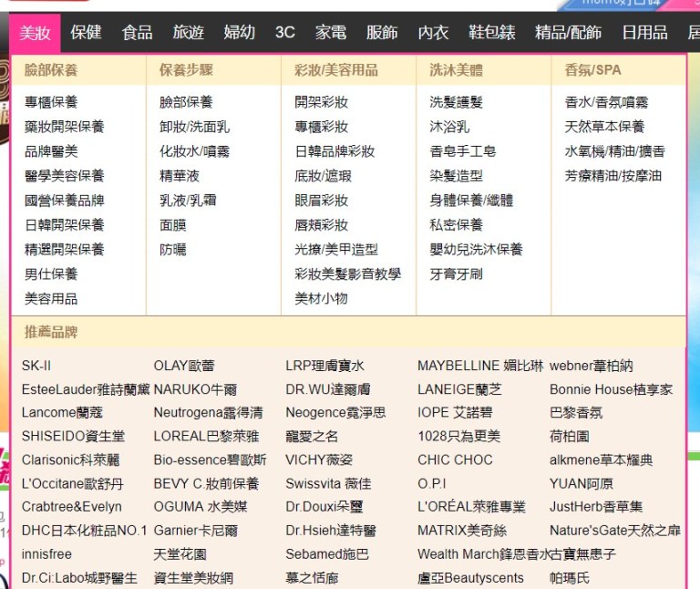Screen dimensions: 700x589
Task: Open the 面膜 skincare step link
Action: tap(173, 225)
